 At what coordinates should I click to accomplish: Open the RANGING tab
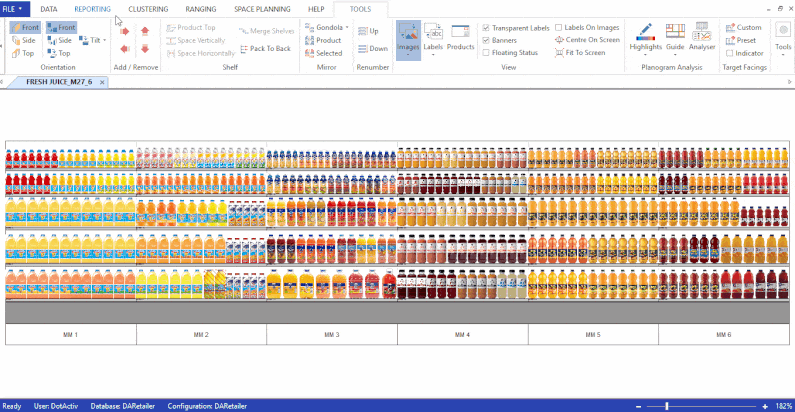tap(201, 9)
